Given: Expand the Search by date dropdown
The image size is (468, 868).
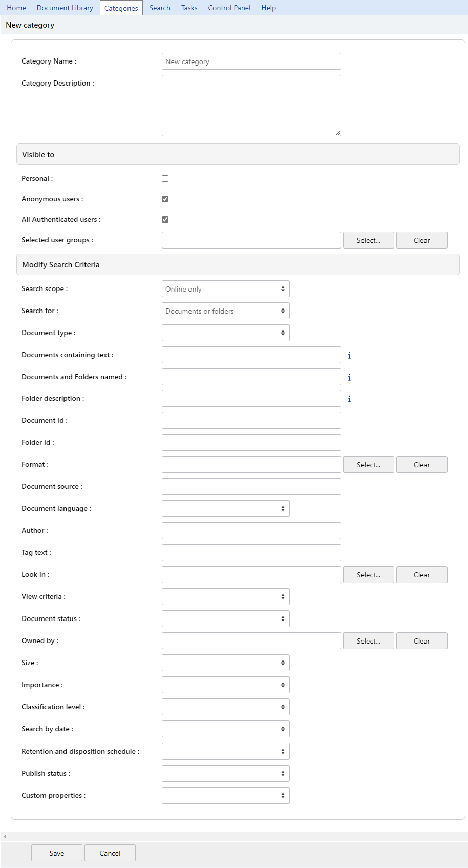Looking at the screenshot, I should click(226, 729).
